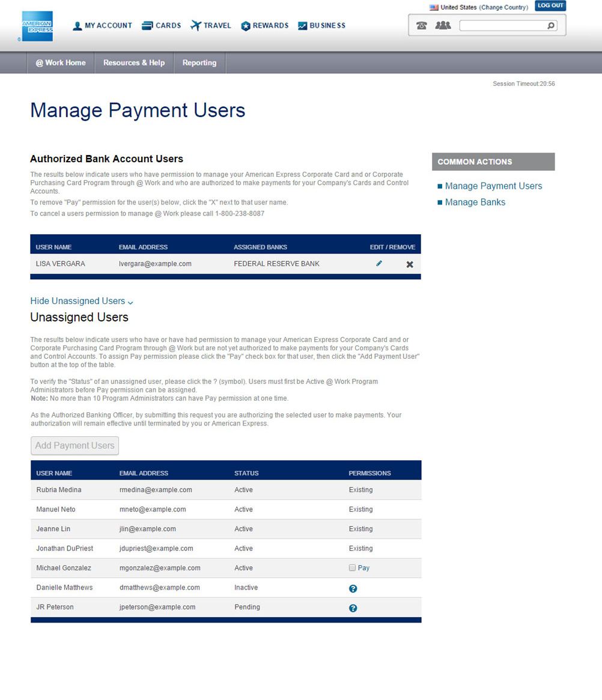
Task: Open CARDS menu
Action: coord(168,25)
